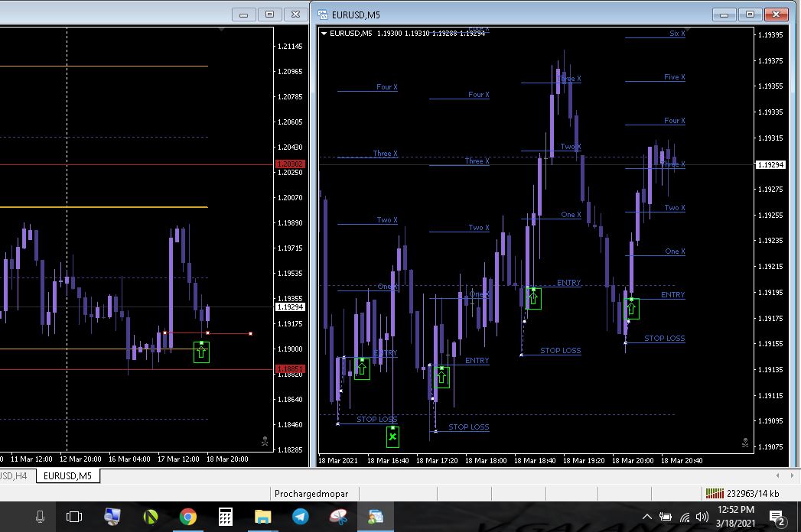Click the rightmost green buy arrow on M5 chart

coord(631,308)
